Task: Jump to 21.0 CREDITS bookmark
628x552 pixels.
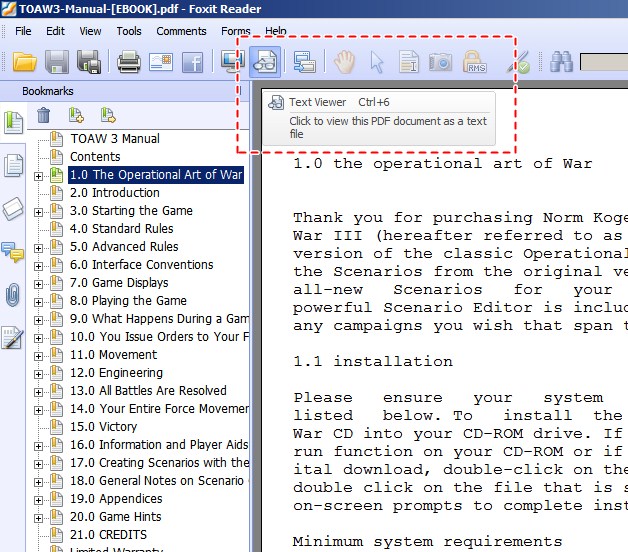Action: [108, 535]
